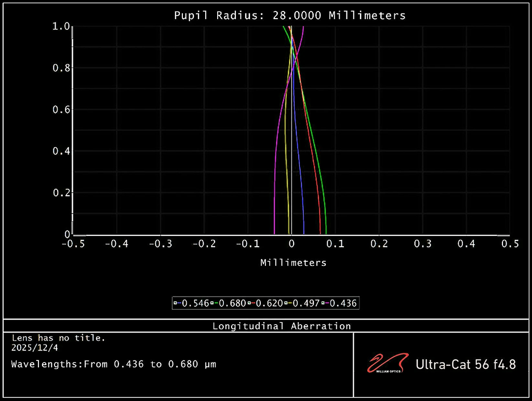Click the yellow 0.497 legend marker square
Screen dimensions: 532x401
285,303
